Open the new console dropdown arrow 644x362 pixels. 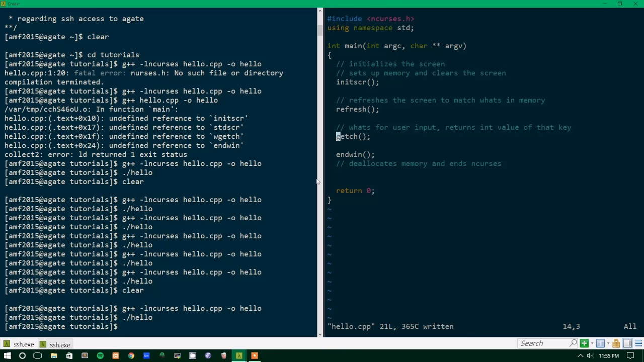tap(592, 343)
